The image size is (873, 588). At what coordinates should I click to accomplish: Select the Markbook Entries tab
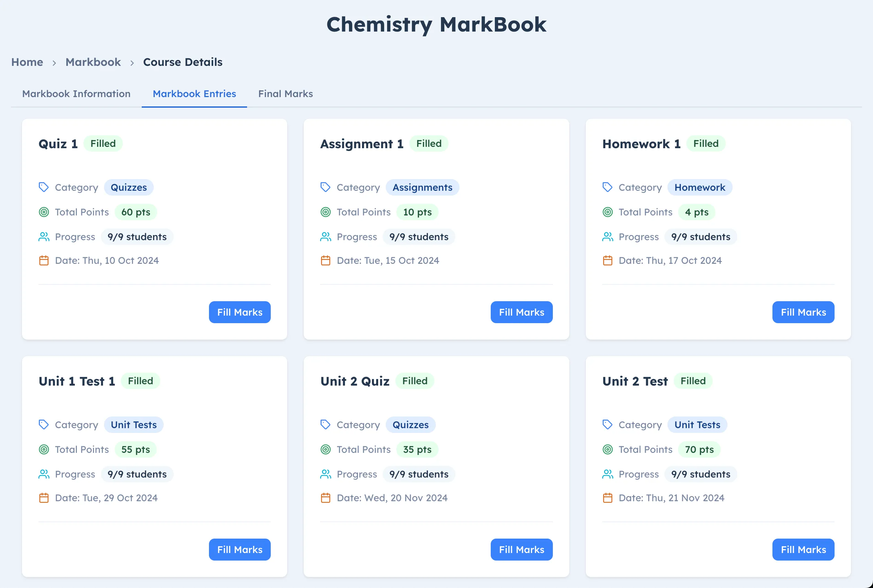tap(194, 94)
